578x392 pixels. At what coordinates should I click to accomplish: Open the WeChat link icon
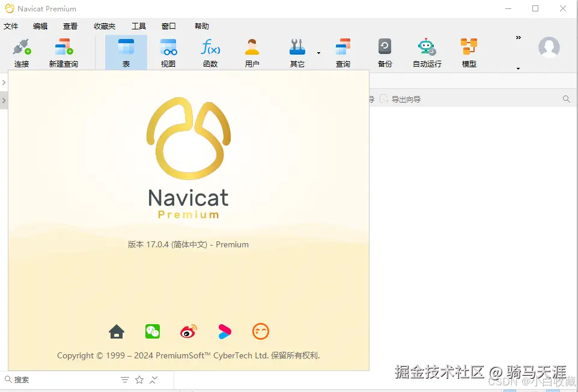click(x=153, y=331)
